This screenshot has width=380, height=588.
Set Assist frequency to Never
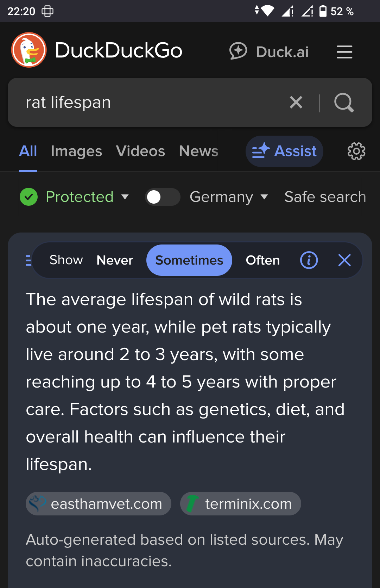coord(115,260)
